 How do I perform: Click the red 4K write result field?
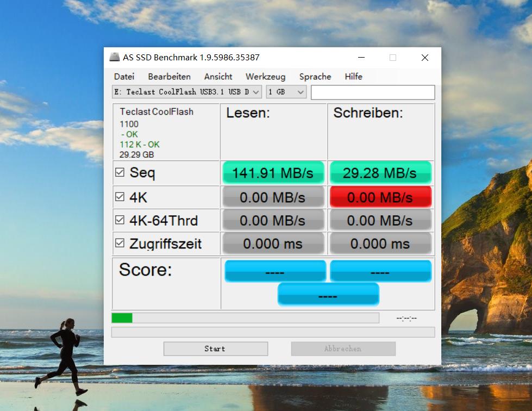[x=380, y=197]
